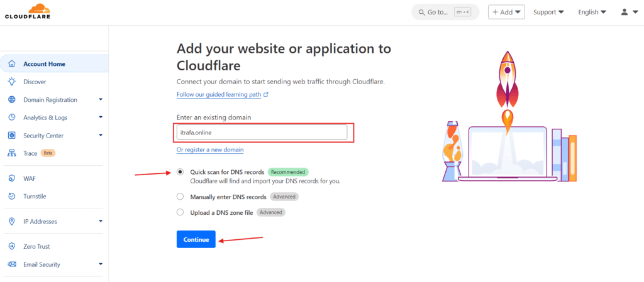Screen dimensions: 644x282
Task: Click the Turnstile icon
Action: (x=12, y=197)
